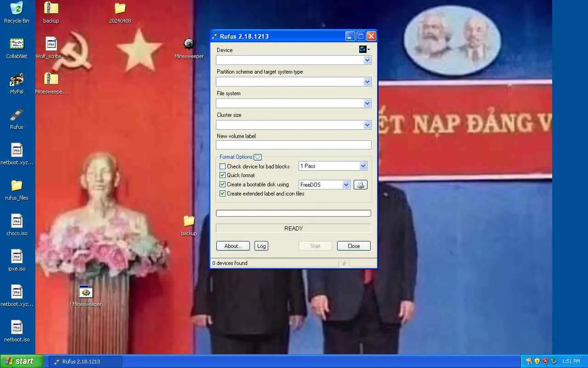Image resolution: width=588 pixels, height=368 pixels.
Task: Select the ipxe.iso file icon
Action: [x=17, y=260]
